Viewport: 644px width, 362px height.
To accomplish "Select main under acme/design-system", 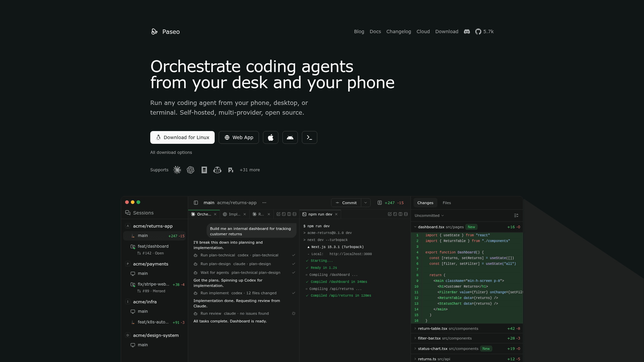I will (155, 345).
